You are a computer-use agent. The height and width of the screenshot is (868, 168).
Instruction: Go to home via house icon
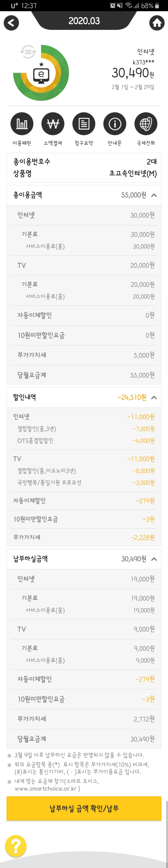point(157,23)
